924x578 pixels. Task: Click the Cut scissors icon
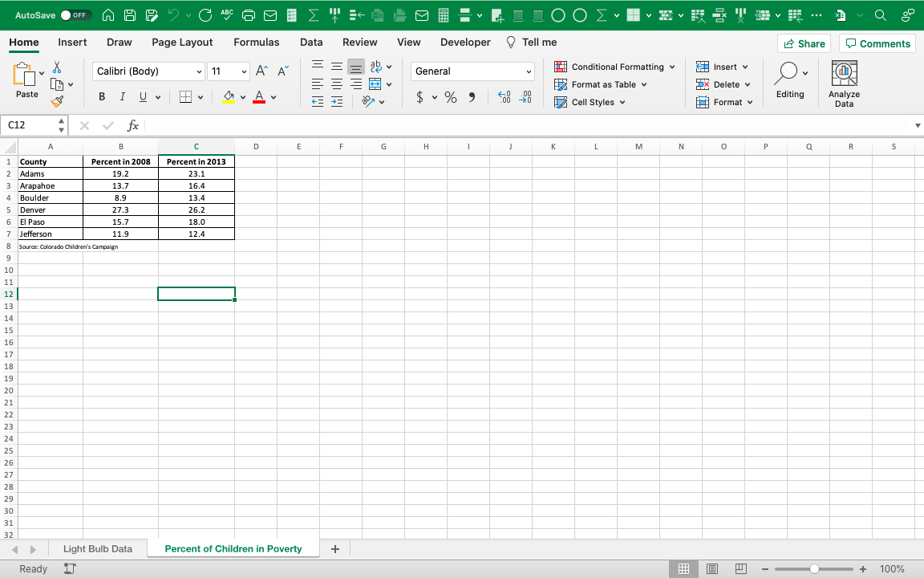tap(57, 67)
